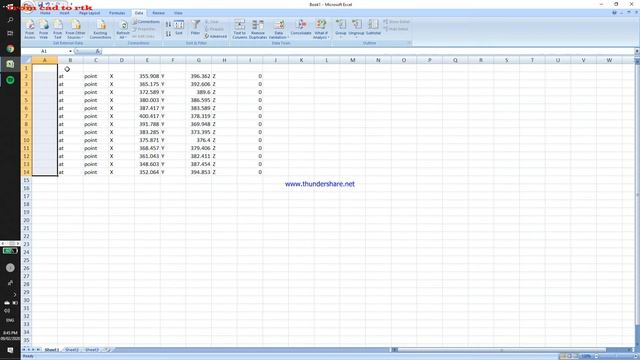
Task: Click the first-sheet navigation arrow
Action: (24, 350)
